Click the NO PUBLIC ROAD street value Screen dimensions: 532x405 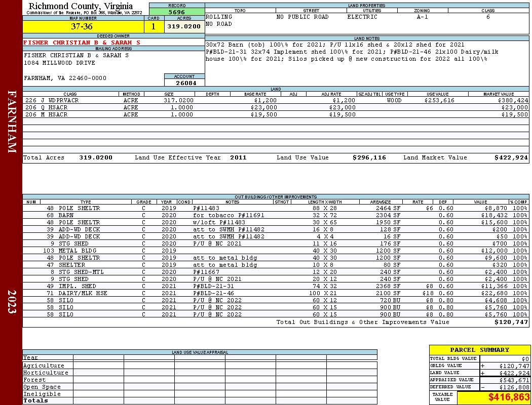pos(302,17)
